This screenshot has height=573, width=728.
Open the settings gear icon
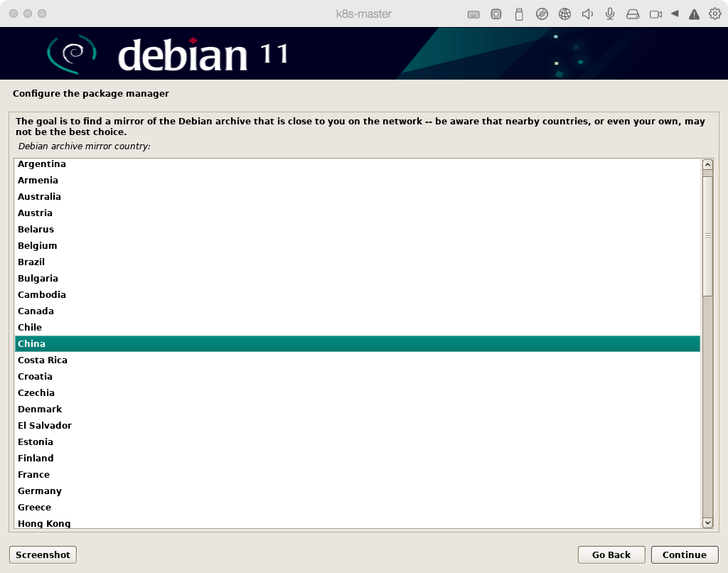[x=715, y=14]
